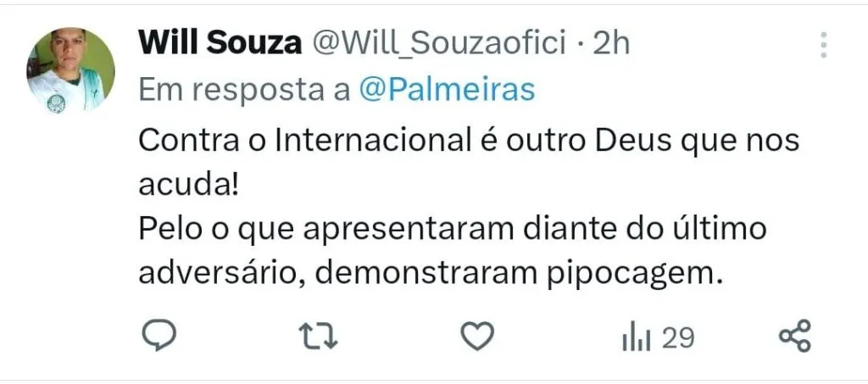Image resolution: width=868 pixels, height=384 pixels.
Task: Click the Will Souza display name
Action: 220,42
